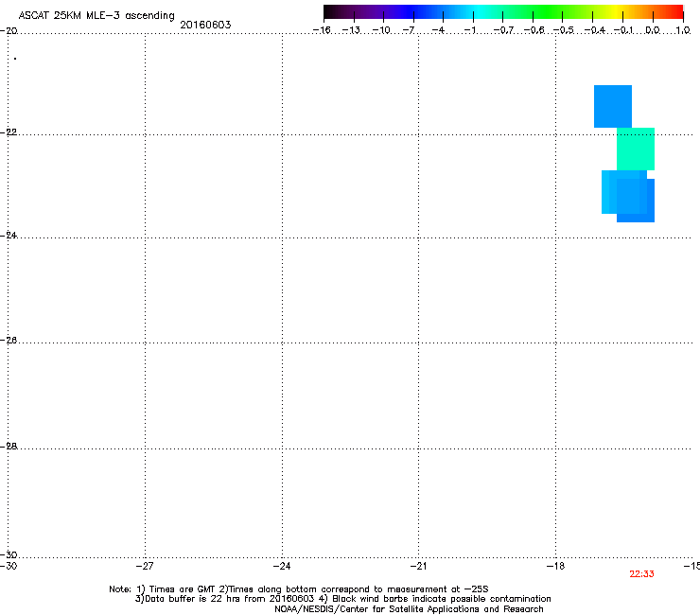Click the -0.1 colorbar tick label
Screen dimensions: 700x615
pos(623,30)
